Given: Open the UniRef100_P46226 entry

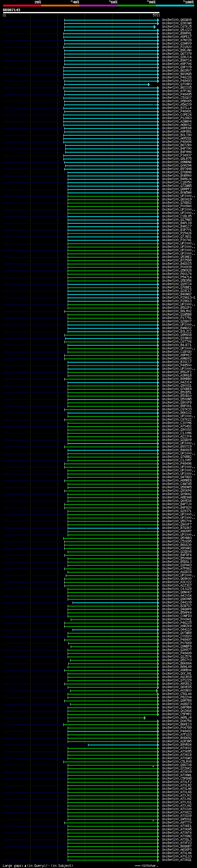Looking at the screenshot, I should [176, 78].
